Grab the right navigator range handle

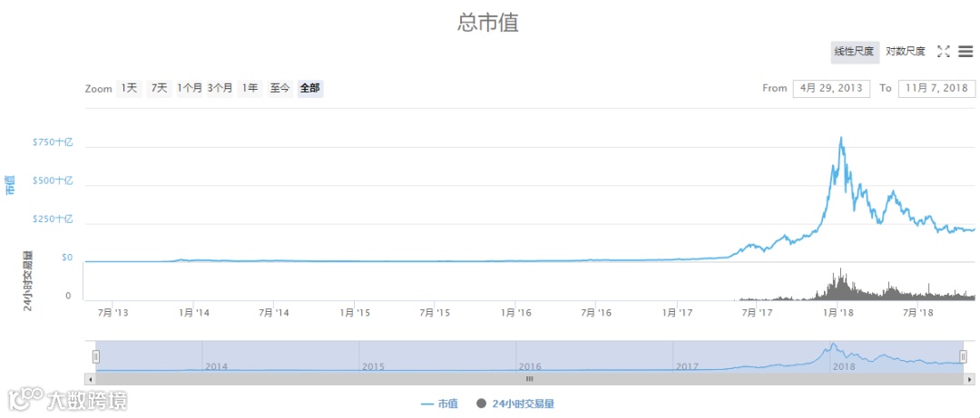coord(963,356)
